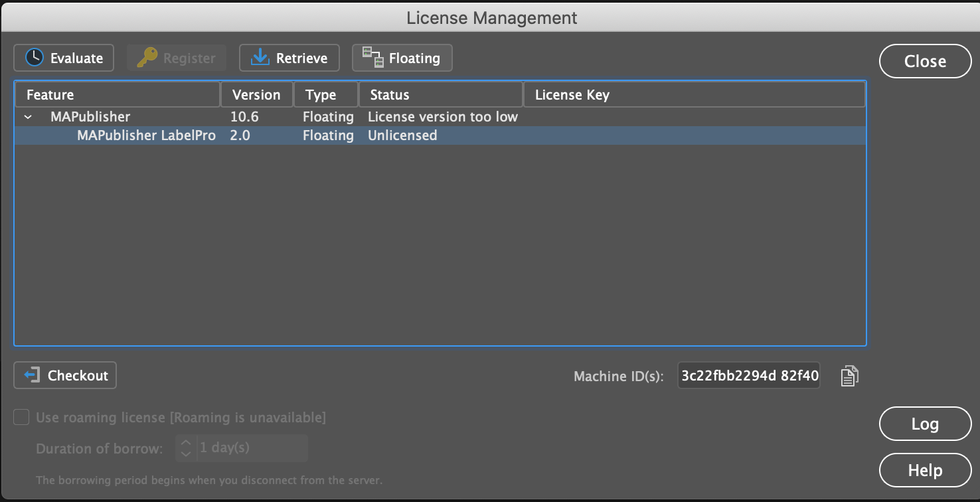Viewport: 980px width, 502px height.
Task: Click the Evaluate clock icon
Action: pyautogui.click(x=34, y=58)
